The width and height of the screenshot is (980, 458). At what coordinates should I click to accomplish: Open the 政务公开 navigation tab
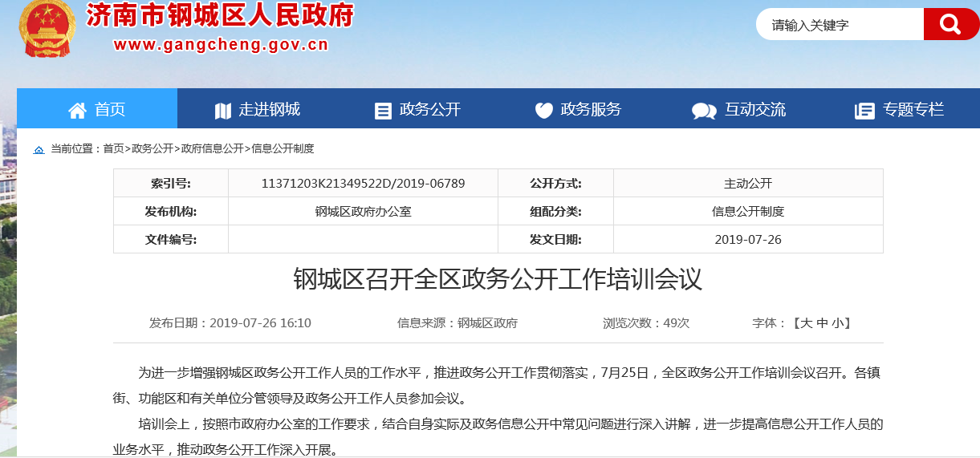tap(418, 108)
